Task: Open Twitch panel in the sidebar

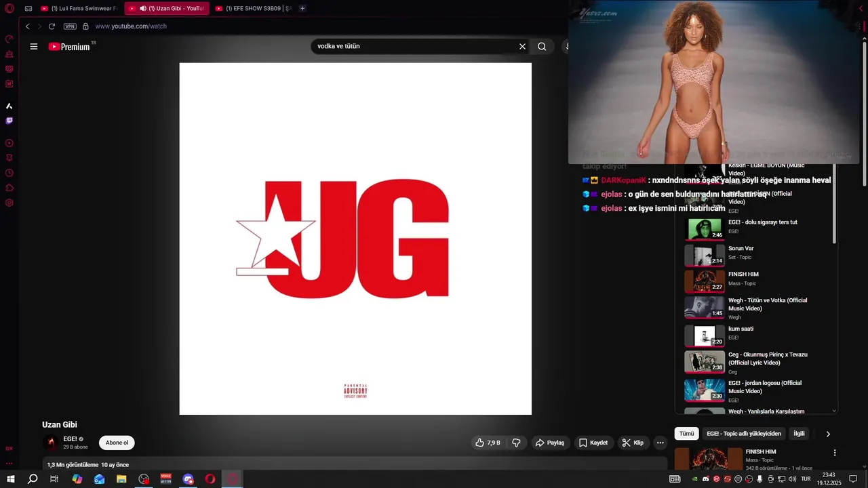Action: (9, 121)
